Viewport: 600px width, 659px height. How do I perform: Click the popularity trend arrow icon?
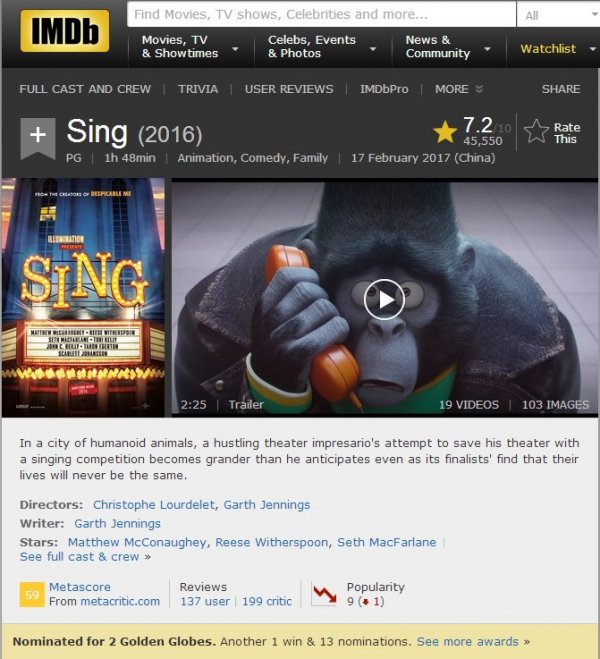(x=324, y=593)
